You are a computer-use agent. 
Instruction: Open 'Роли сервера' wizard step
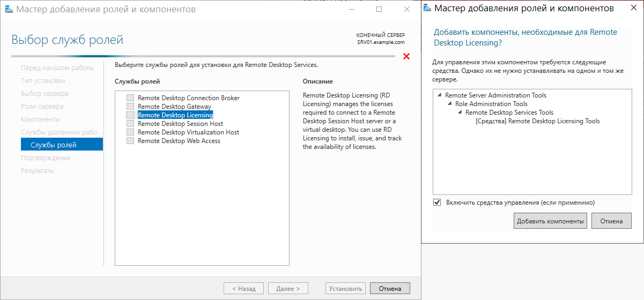pos(42,107)
